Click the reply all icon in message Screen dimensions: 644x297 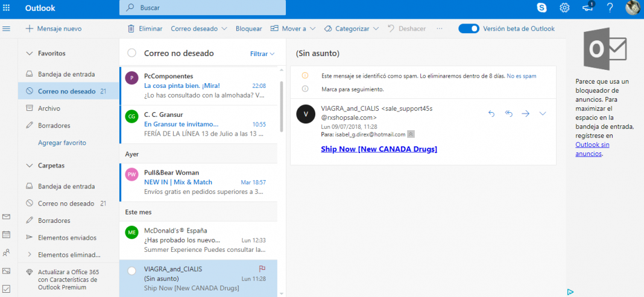click(508, 113)
